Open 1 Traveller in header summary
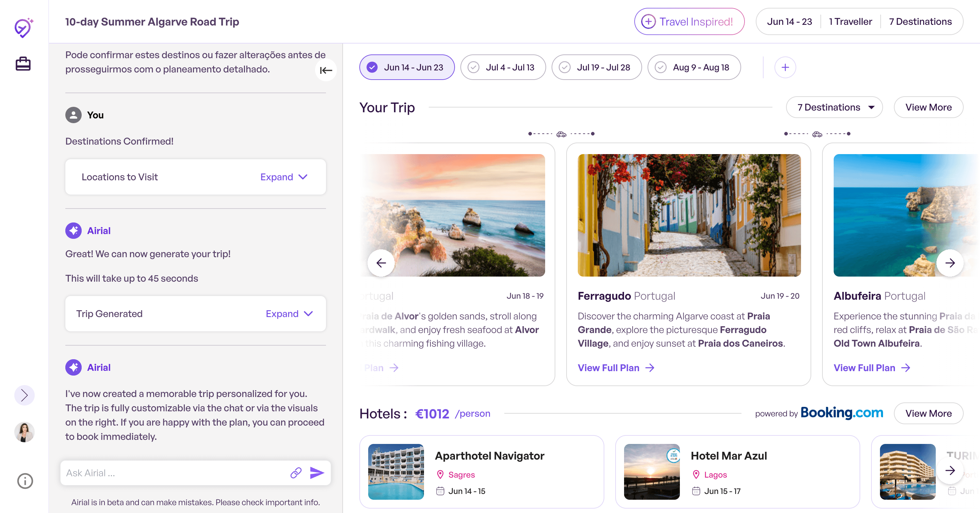980x513 pixels. pos(850,22)
